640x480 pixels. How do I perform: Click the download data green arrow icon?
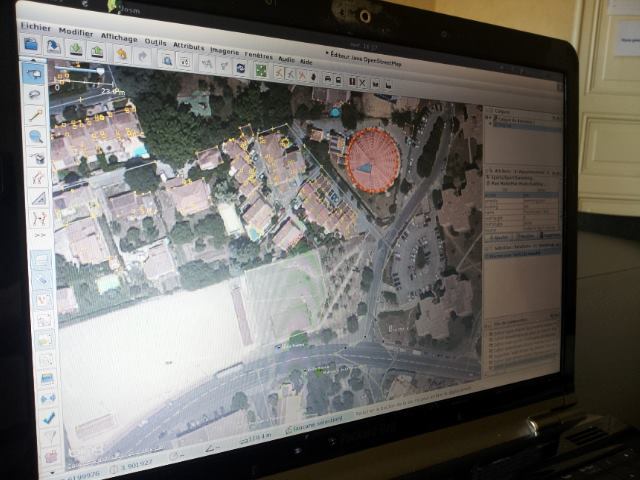tap(76, 49)
